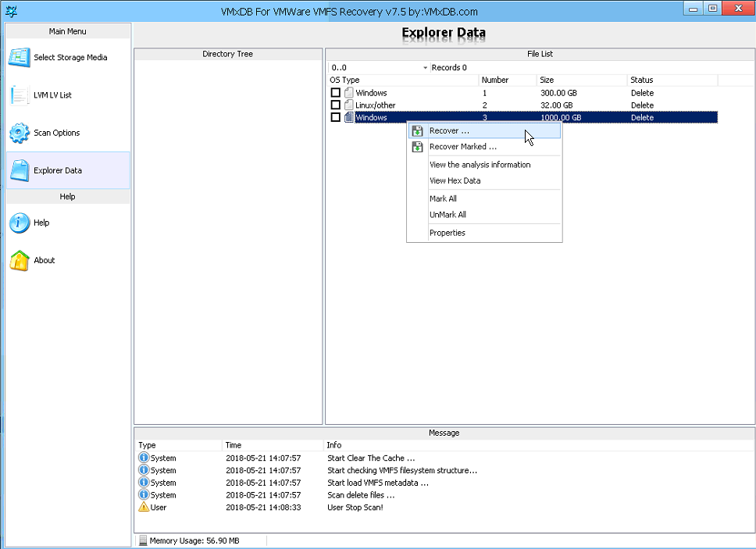Screen dimensions: 756x549
Task: Select View the analysis information
Action: [x=484, y=165]
